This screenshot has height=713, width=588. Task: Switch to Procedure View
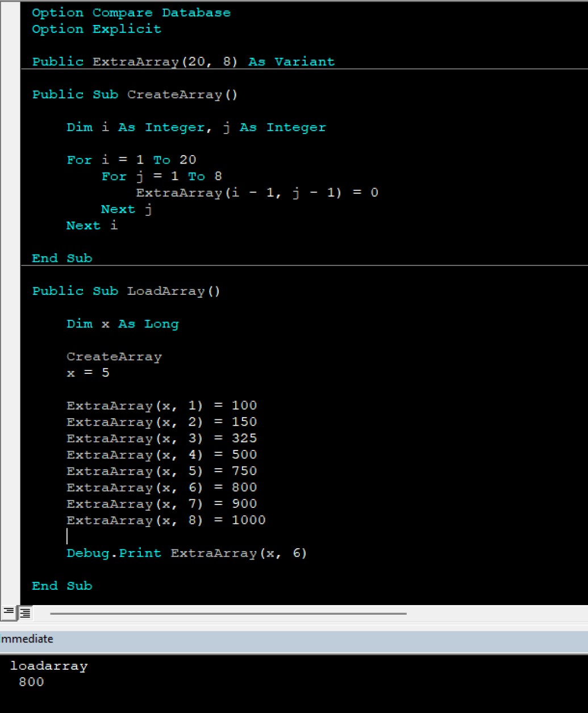[8, 612]
